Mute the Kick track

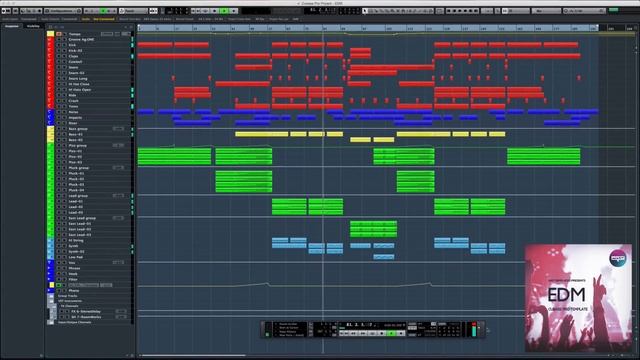59,45
